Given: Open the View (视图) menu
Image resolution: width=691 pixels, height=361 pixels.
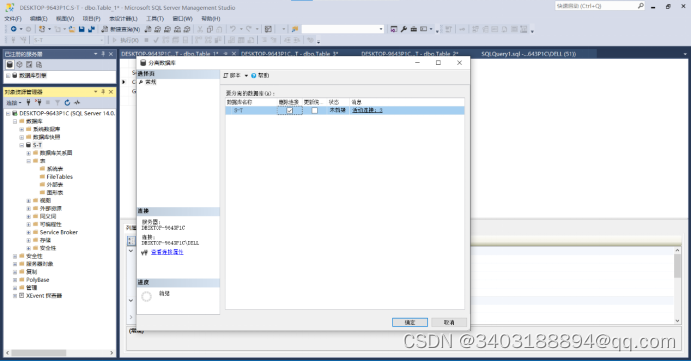Looking at the screenshot, I should [x=65, y=19].
